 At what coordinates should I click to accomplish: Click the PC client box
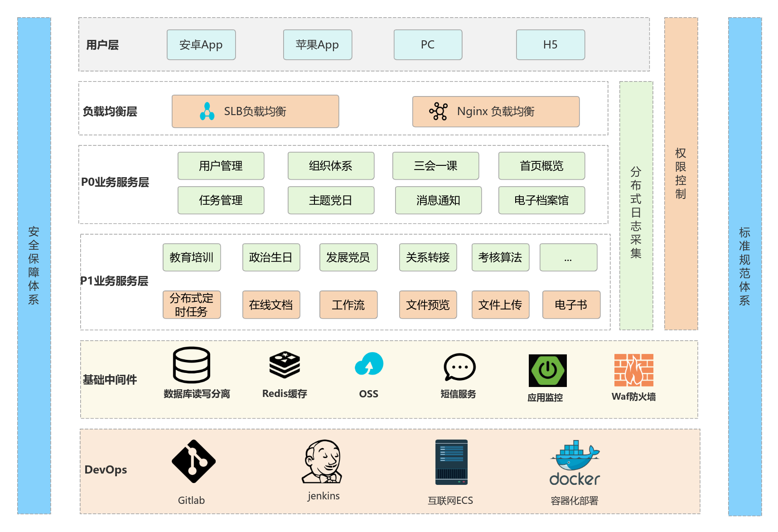pos(428,45)
